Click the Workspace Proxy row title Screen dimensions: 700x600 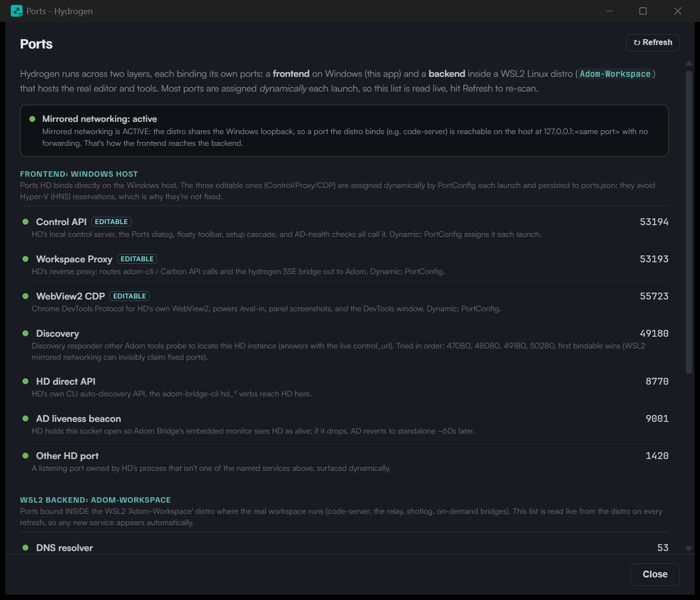(74, 259)
